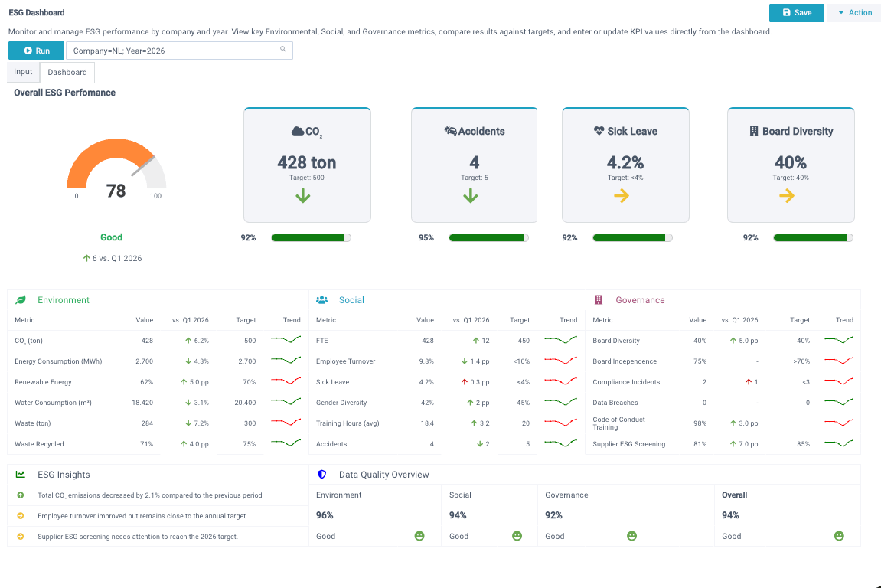Click the trend sparkline for Sick Leave row
The height and width of the screenshot is (588, 881).
point(561,381)
